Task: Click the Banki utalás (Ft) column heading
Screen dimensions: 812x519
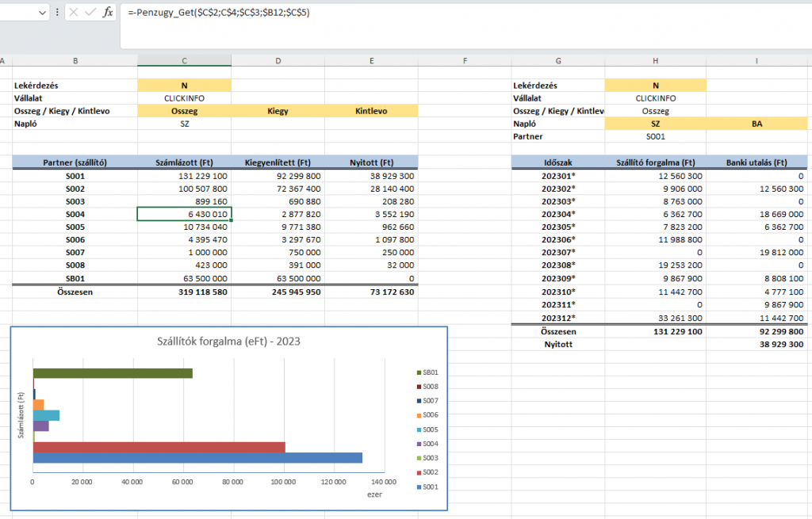Action: 756,162
